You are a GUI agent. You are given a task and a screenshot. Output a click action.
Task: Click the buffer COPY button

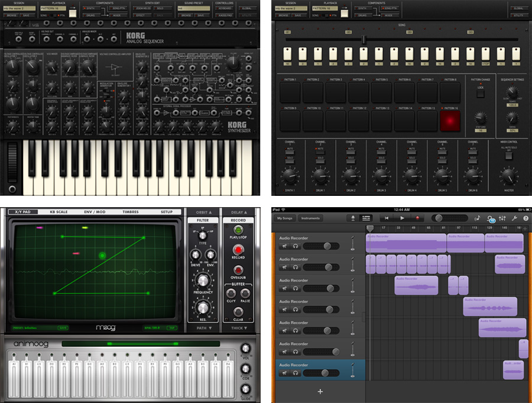[231, 294]
